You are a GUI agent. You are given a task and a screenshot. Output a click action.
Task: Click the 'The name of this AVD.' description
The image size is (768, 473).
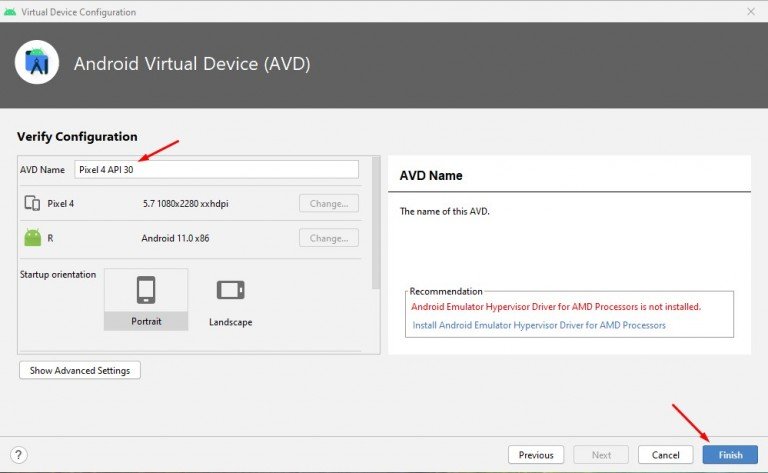[x=445, y=212]
